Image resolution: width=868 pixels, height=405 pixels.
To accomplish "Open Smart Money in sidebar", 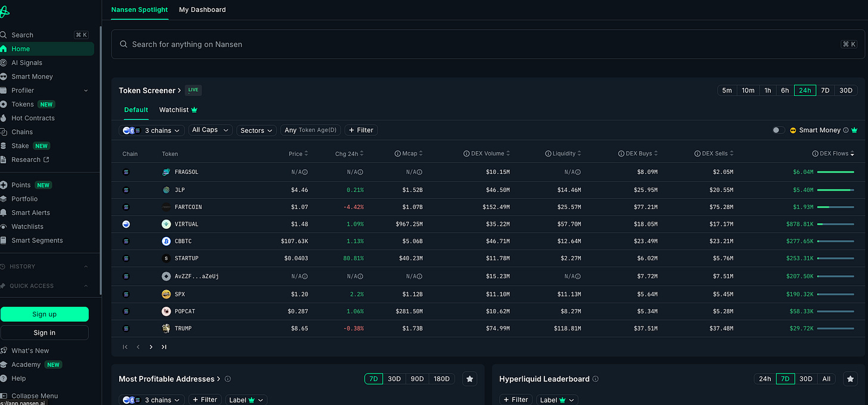I will coord(32,76).
